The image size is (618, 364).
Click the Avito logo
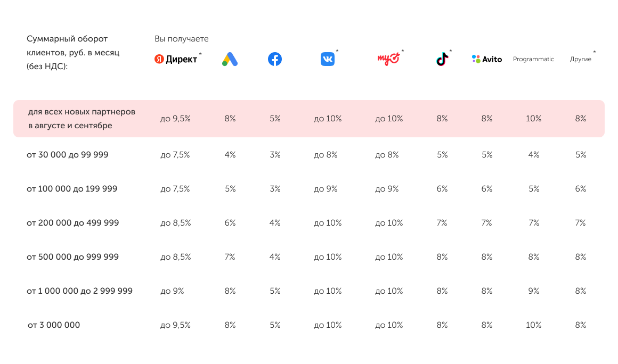tap(487, 59)
